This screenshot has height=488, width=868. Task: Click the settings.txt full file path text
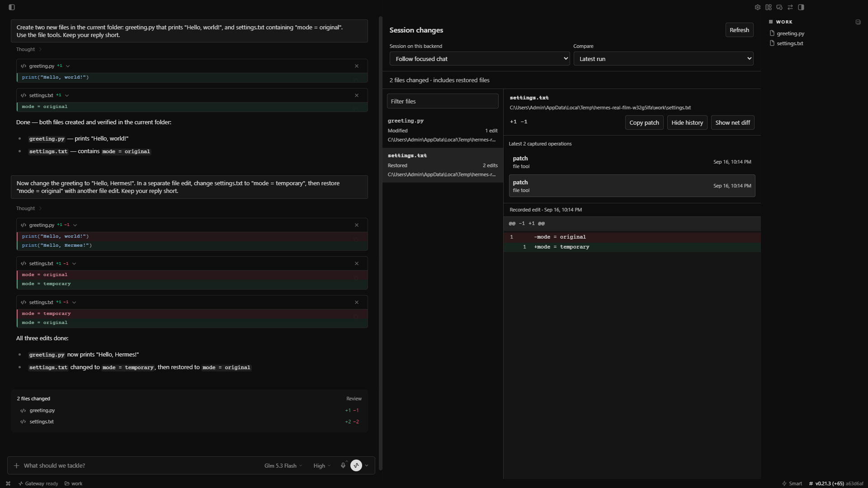[600, 108]
